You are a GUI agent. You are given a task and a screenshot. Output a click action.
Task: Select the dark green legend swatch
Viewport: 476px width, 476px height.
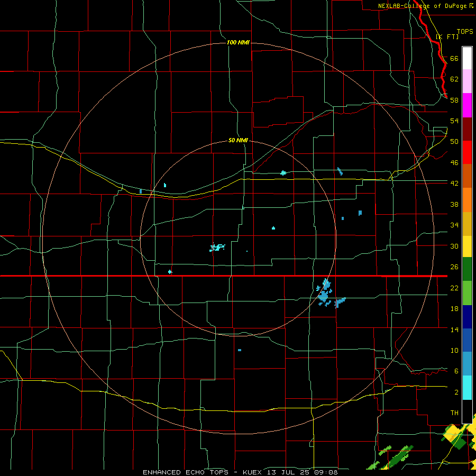(x=467, y=269)
